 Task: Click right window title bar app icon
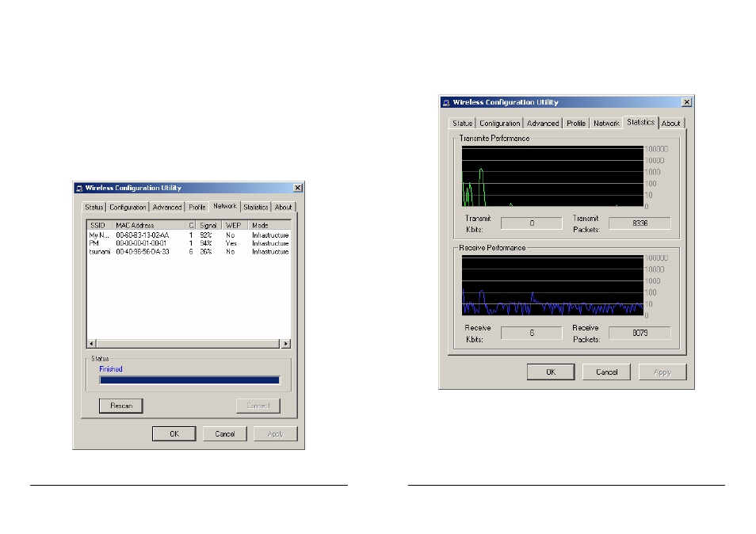(x=446, y=103)
